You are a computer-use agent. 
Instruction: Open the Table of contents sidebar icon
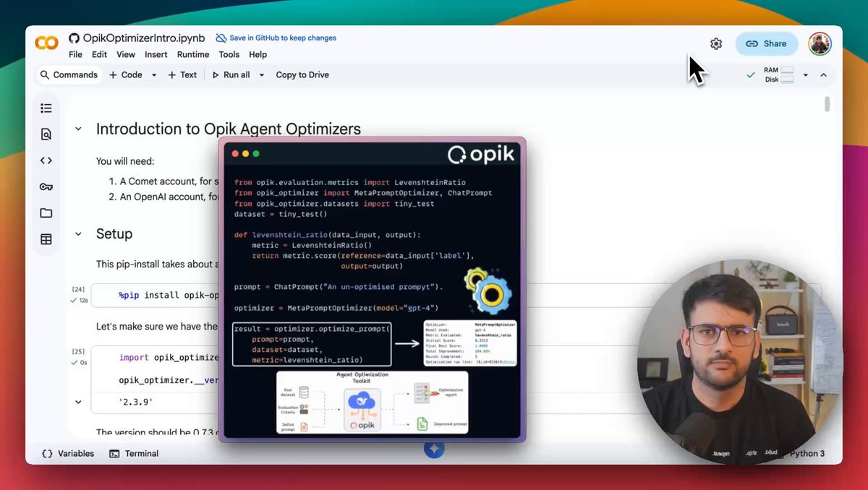[46, 108]
